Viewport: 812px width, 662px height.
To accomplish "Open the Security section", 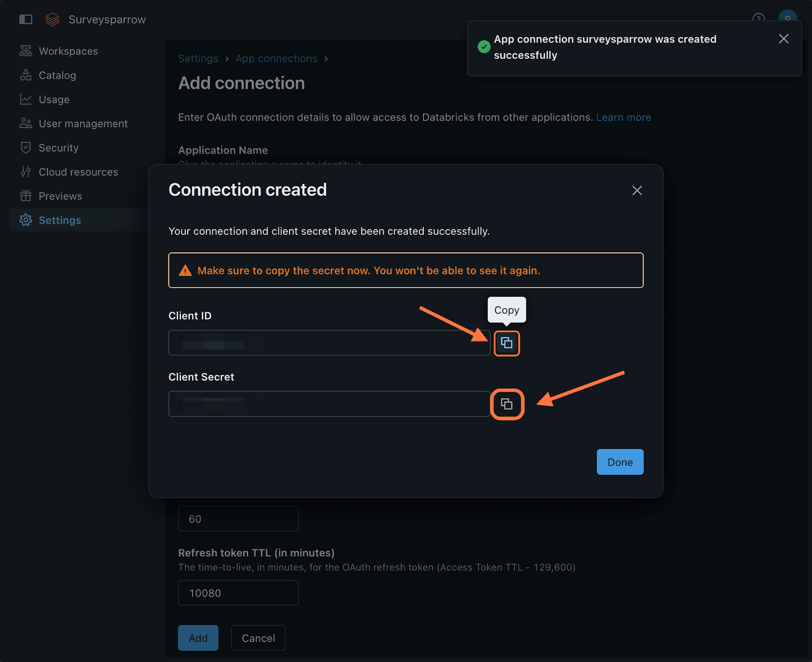I will coord(58,148).
